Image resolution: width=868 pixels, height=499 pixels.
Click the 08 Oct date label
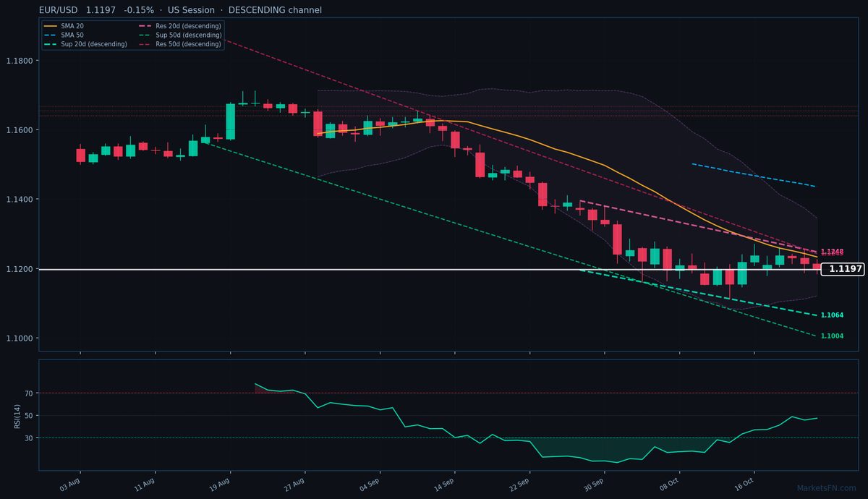coord(669,485)
